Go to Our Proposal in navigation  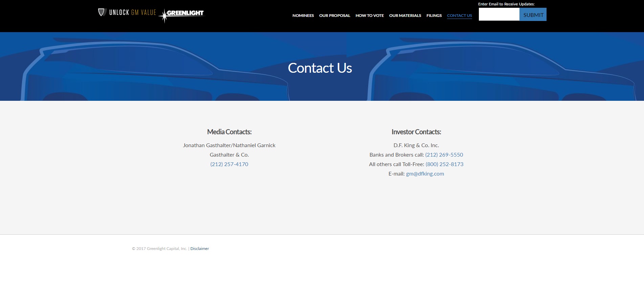click(x=334, y=16)
